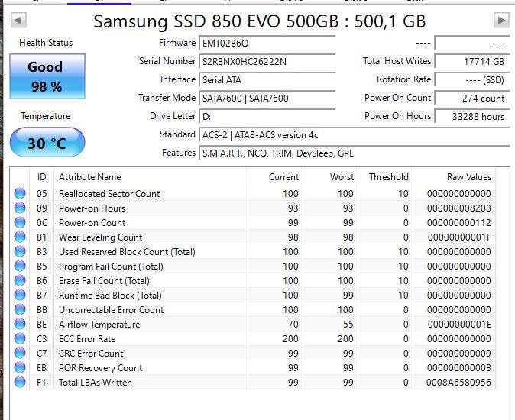Image resolution: width=515 pixels, height=420 pixels.
Task: Click the Transfer Mode field SATA/600
Action: point(267,98)
